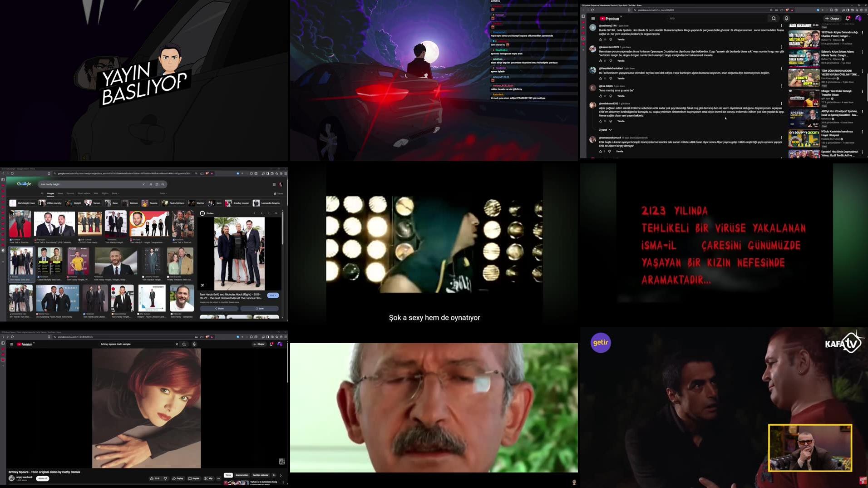Open the YouTube notifications bell
The height and width of the screenshot is (488, 868).
[x=848, y=18]
